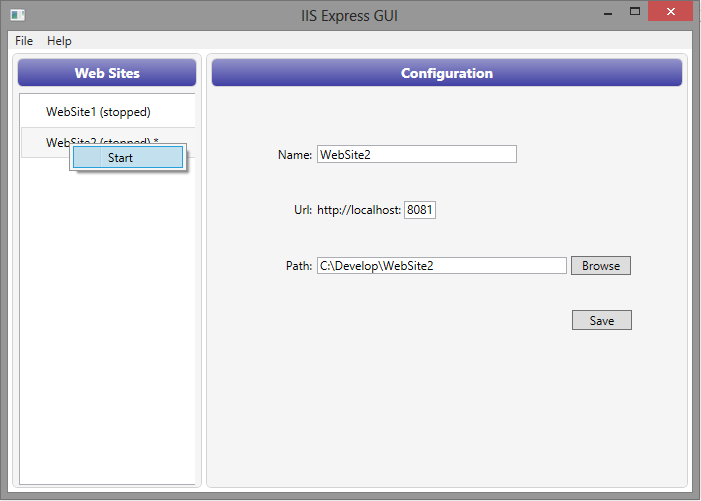Click the Configuration panel header

[447, 73]
